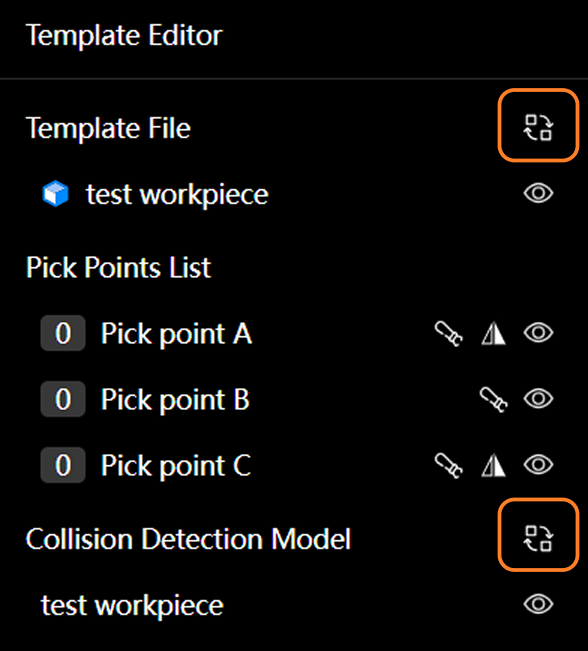Click the index number box of Pick point C
The height and width of the screenshot is (651, 588).
point(63,465)
